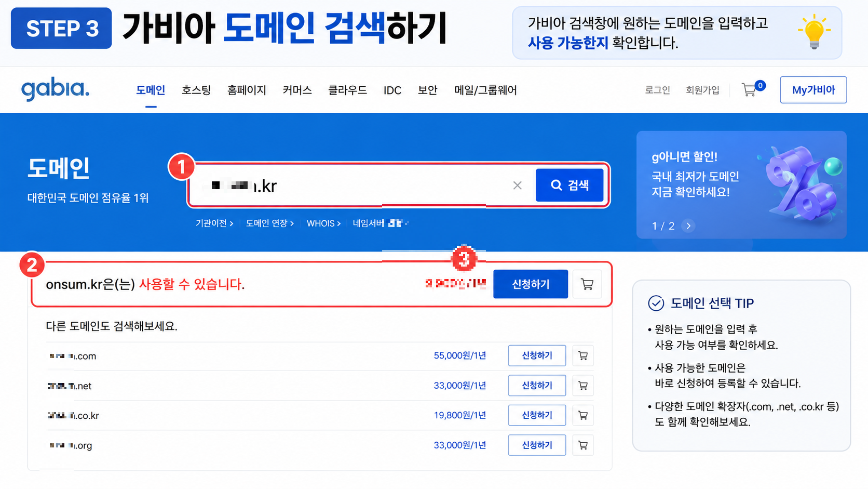Clear the domain search field with the X
This screenshot has width=868, height=489.
tap(517, 186)
